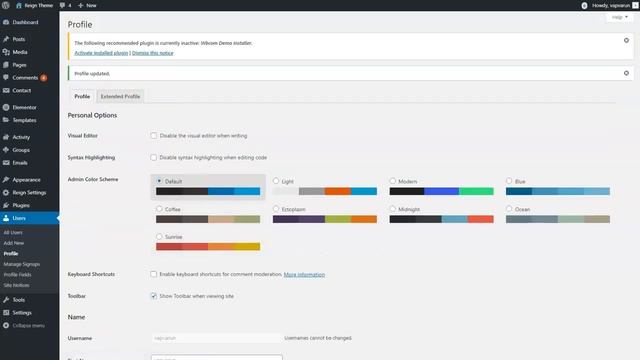
Task: Expand the Help dropdown tab
Action: pyautogui.click(x=620, y=17)
